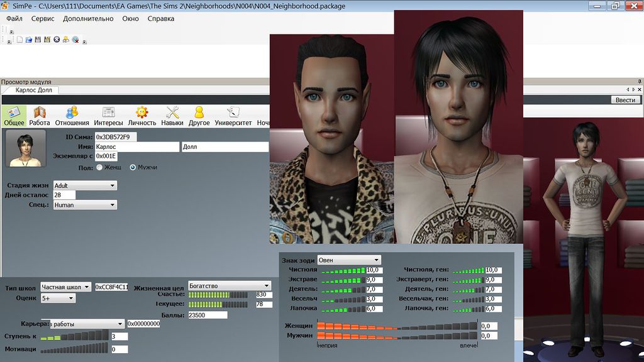Adjust the Мотиваци slider
The width and height of the screenshot is (644, 362).
click(x=74, y=348)
